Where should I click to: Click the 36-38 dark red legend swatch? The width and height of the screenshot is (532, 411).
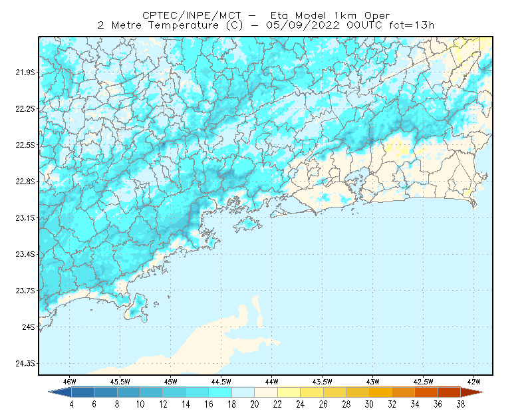450,392
